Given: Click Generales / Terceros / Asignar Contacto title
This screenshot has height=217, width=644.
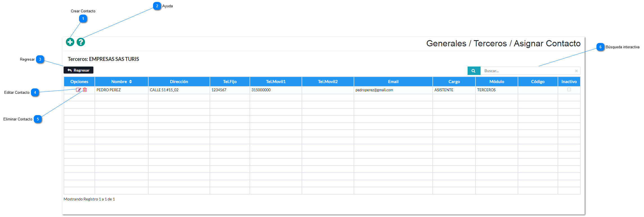Looking at the screenshot, I should pos(503,44).
